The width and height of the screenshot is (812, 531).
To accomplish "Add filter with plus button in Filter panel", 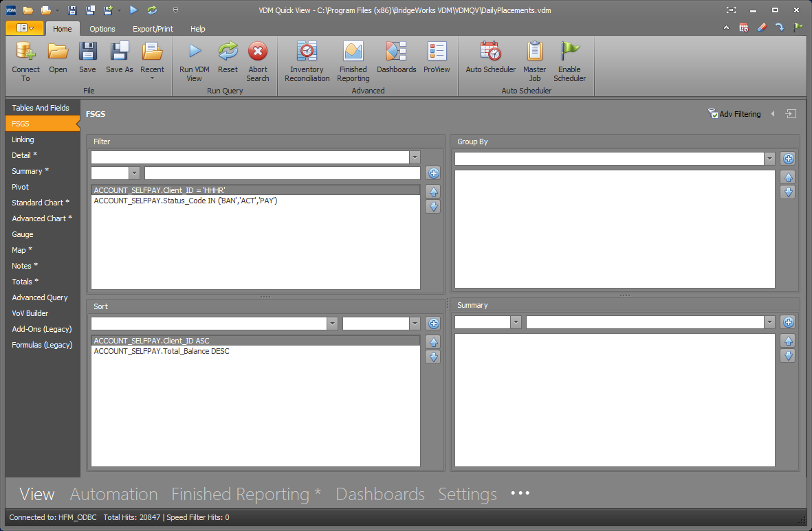I will [x=433, y=173].
